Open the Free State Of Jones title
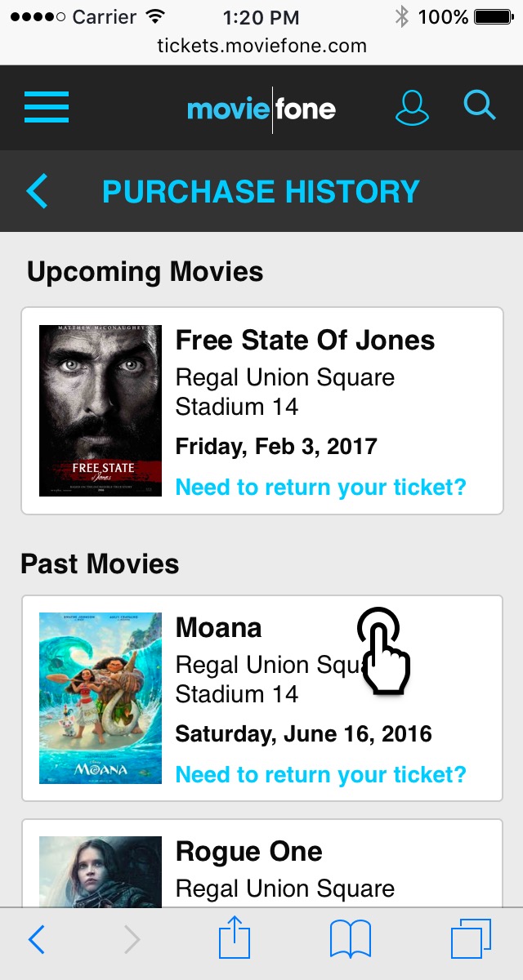The height and width of the screenshot is (980, 523). click(x=306, y=340)
